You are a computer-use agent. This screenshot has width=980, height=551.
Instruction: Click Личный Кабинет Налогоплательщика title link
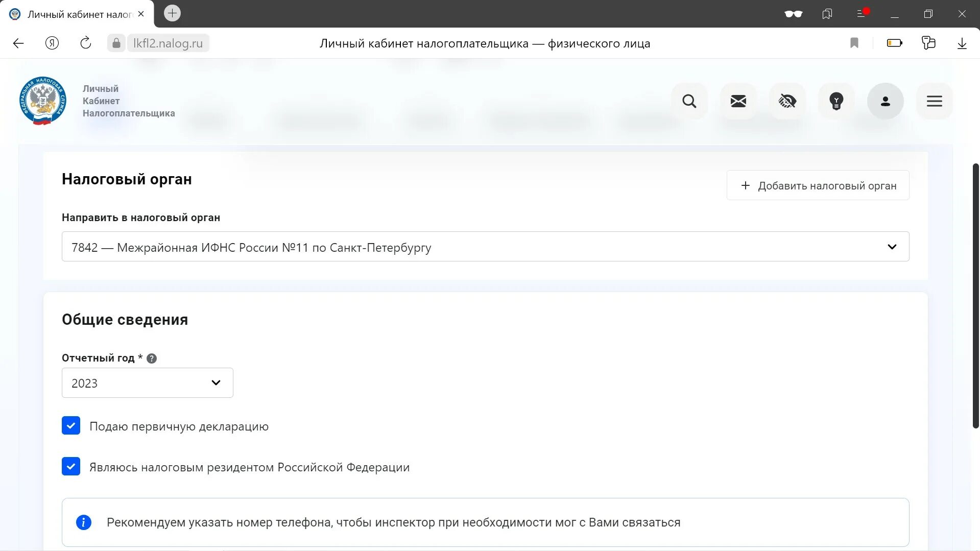(x=129, y=101)
